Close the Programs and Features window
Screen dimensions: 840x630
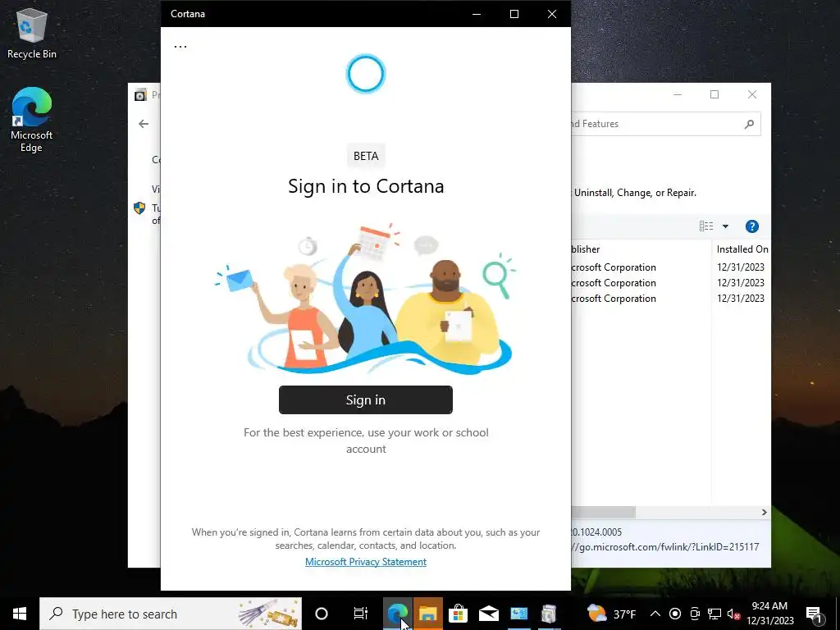pos(752,94)
